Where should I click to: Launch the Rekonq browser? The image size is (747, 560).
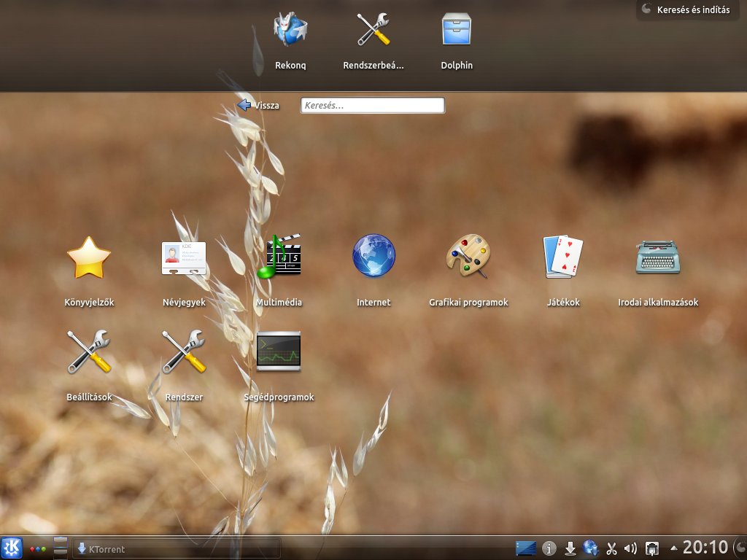pos(290,42)
